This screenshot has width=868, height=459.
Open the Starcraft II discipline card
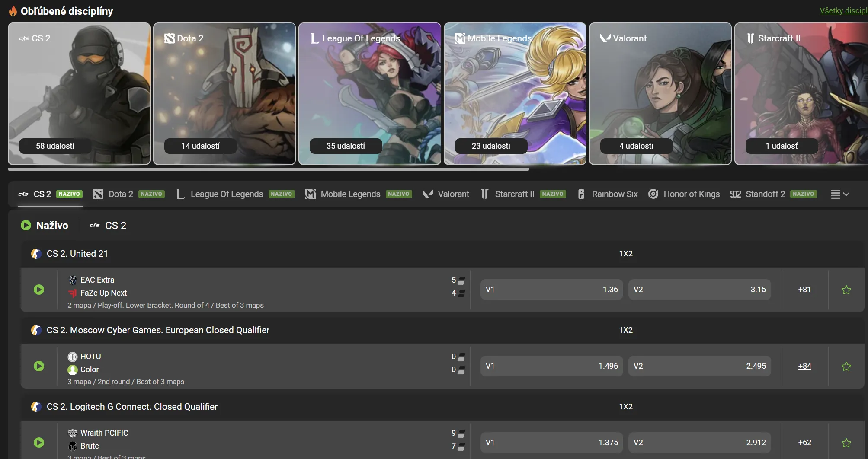[x=801, y=94]
